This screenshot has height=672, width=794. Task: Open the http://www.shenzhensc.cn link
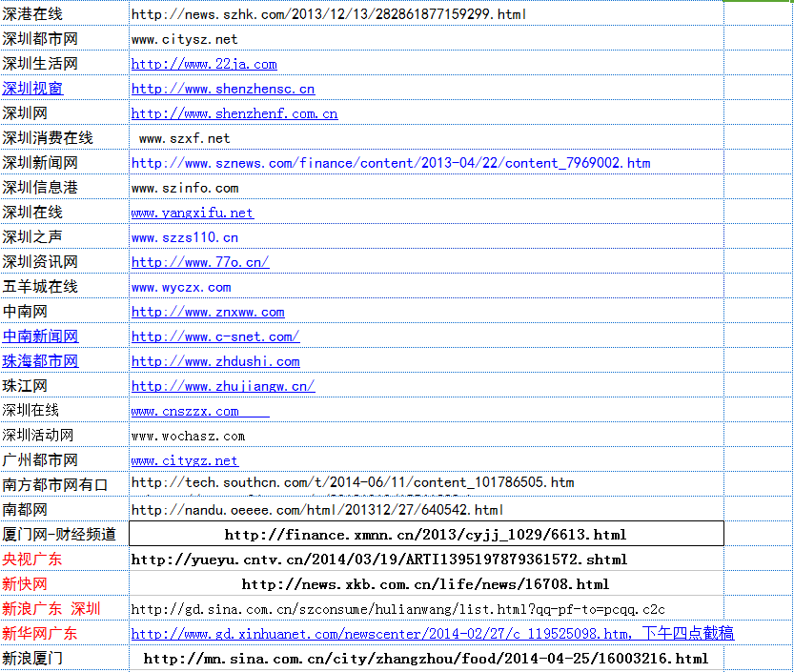(223, 90)
